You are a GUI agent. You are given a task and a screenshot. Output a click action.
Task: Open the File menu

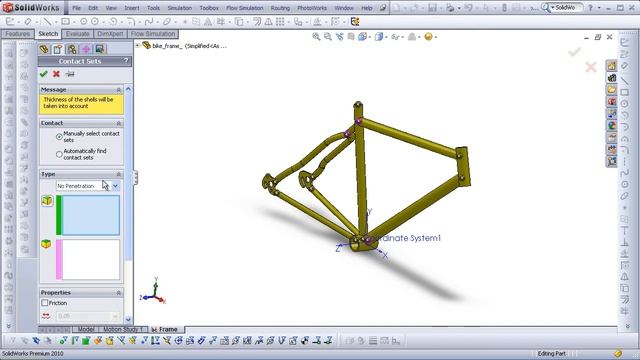(76, 8)
